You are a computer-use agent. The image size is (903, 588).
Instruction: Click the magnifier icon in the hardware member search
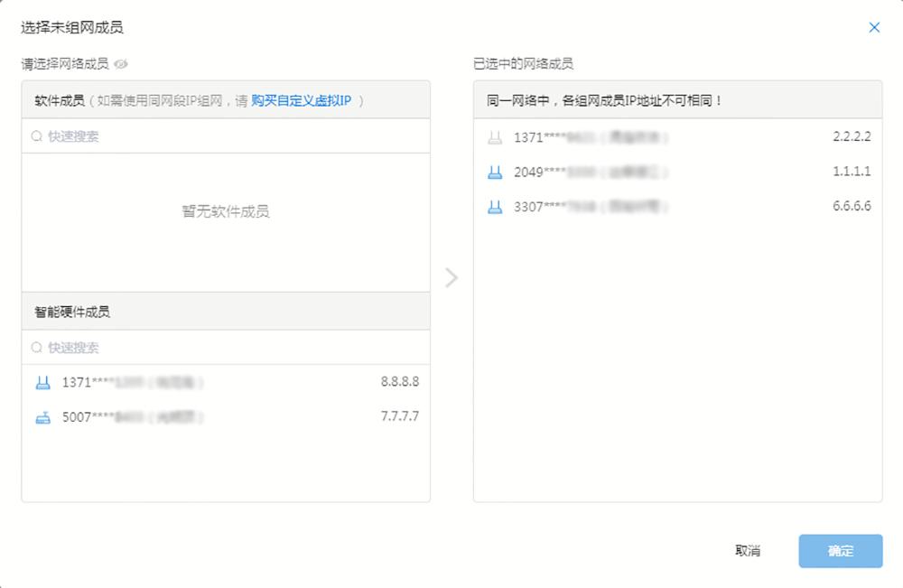tap(37, 347)
